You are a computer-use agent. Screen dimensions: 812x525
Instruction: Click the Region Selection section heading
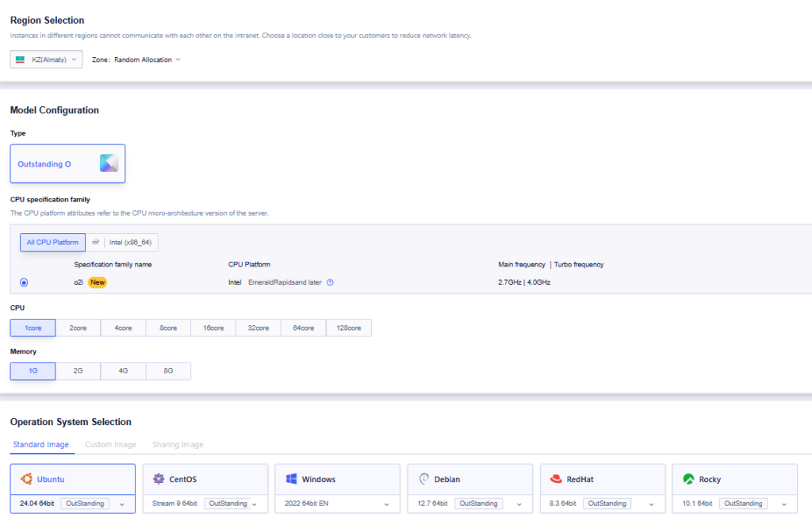coord(47,20)
